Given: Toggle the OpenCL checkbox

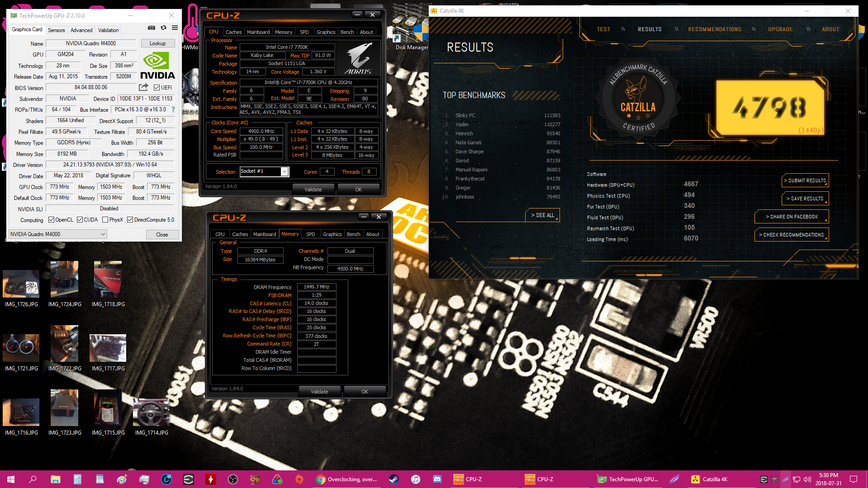Looking at the screenshot, I should [x=51, y=220].
